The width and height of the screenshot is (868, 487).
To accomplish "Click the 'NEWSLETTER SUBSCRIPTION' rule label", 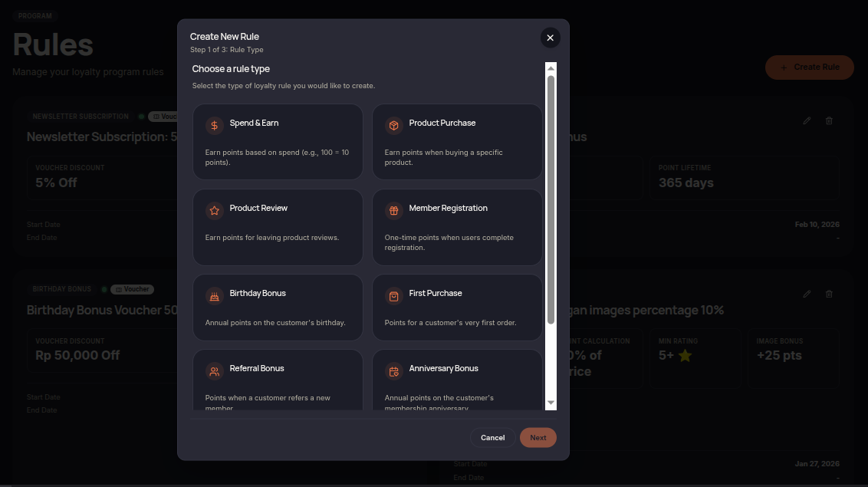I will click(81, 117).
